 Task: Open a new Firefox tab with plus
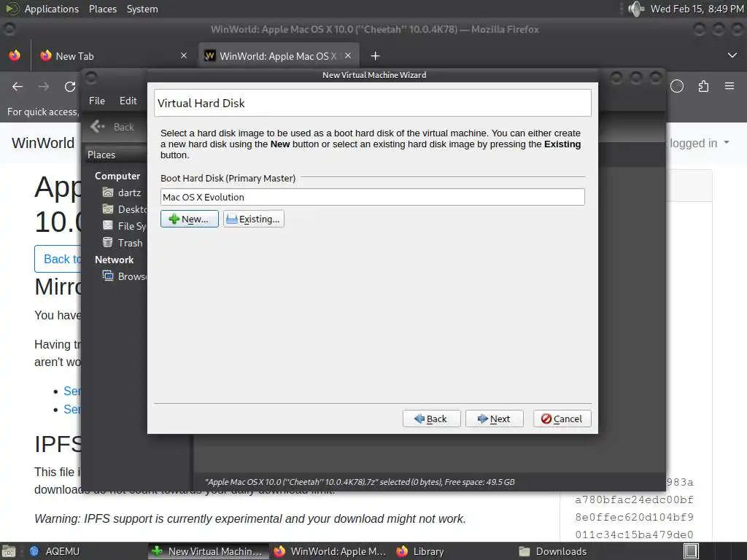pos(375,56)
